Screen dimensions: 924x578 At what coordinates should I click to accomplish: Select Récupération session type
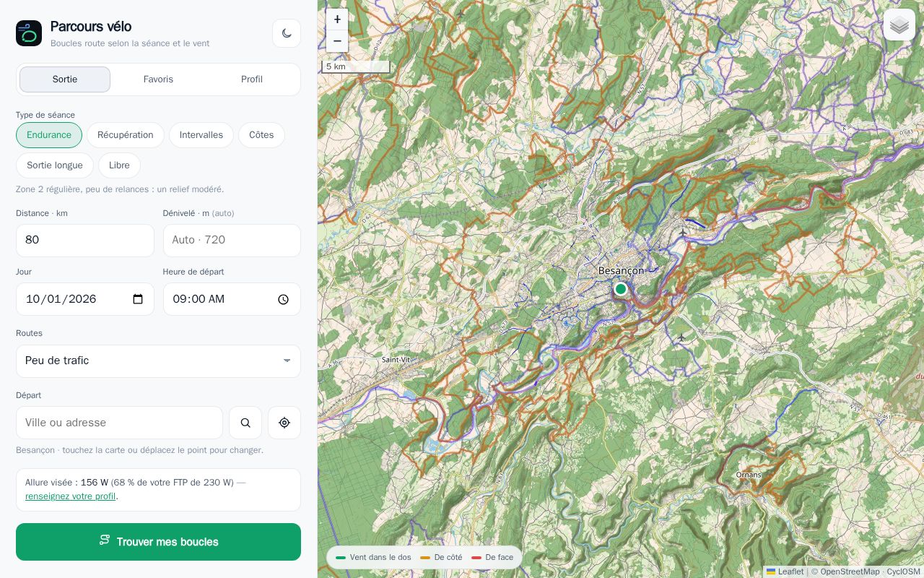click(x=126, y=135)
